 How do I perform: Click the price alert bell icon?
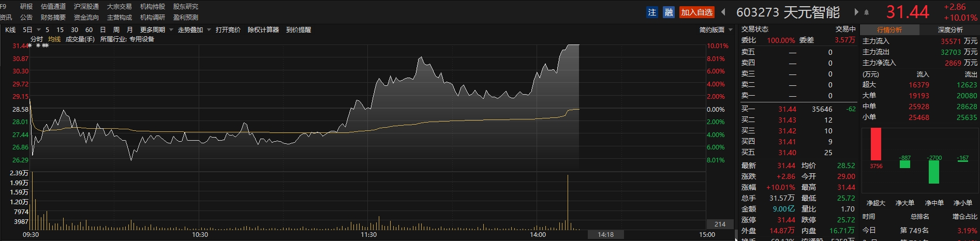[x=867, y=12]
